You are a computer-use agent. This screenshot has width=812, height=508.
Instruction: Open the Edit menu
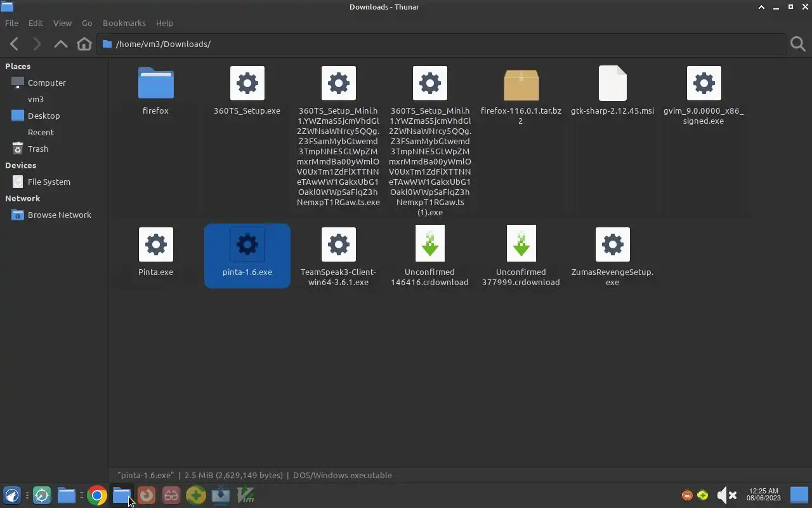coord(36,23)
